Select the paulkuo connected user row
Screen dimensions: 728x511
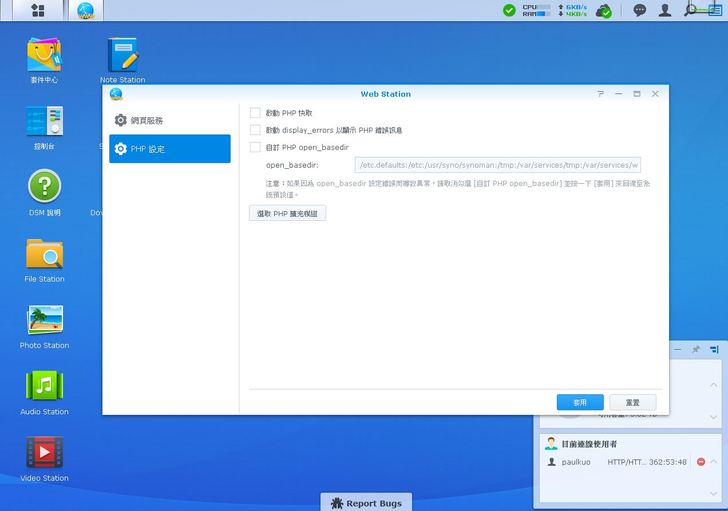(x=625, y=462)
